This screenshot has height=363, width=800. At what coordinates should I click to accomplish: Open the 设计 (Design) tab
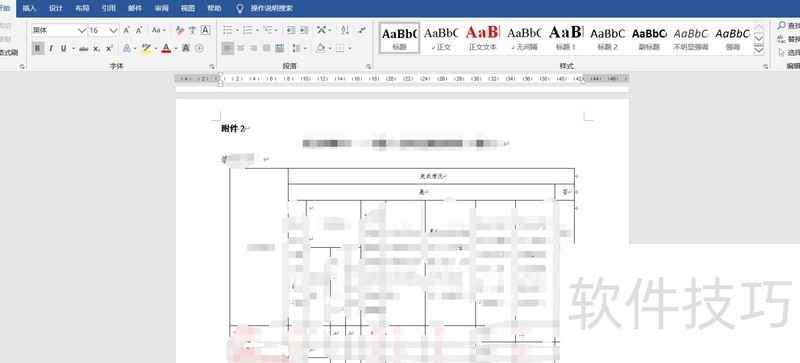click(x=56, y=8)
